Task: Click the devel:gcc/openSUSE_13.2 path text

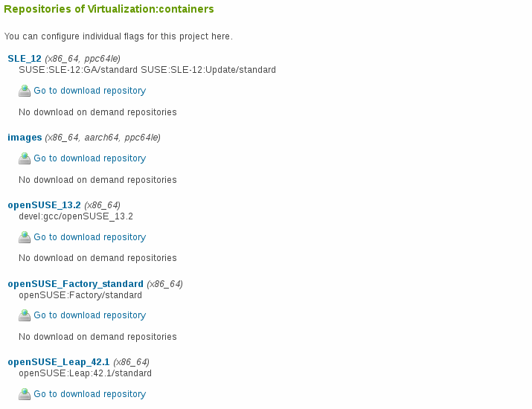Action: (x=76, y=216)
